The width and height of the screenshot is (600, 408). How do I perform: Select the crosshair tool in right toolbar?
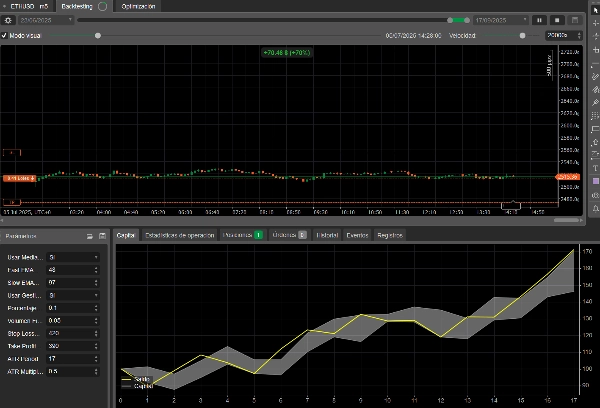pos(595,24)
